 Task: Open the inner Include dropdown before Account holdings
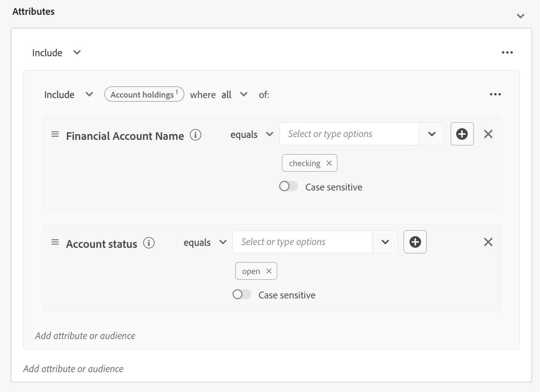(69, 94)
